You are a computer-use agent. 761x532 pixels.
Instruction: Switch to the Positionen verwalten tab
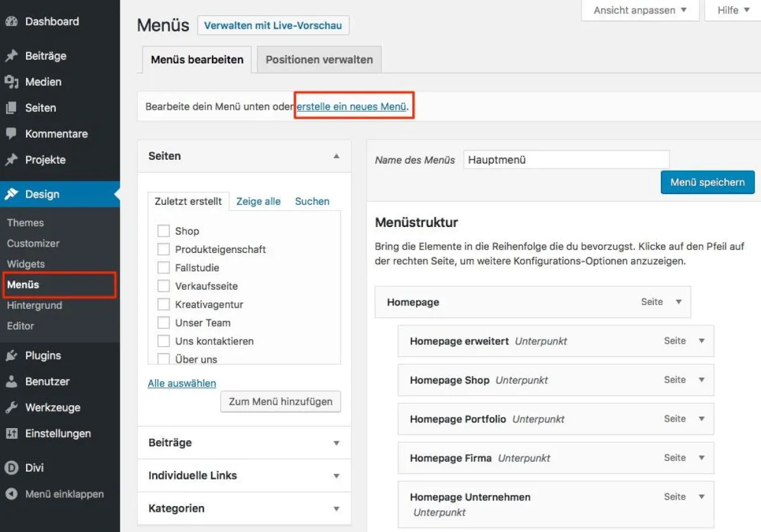319,60
